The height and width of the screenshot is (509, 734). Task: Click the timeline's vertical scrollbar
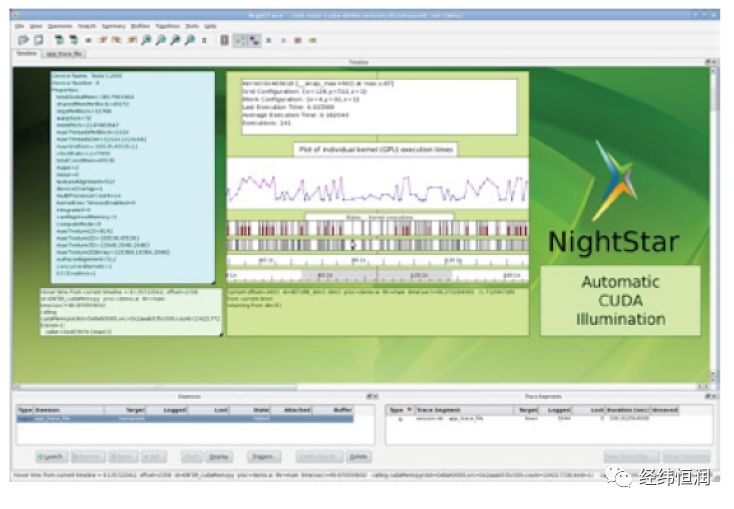714,224
